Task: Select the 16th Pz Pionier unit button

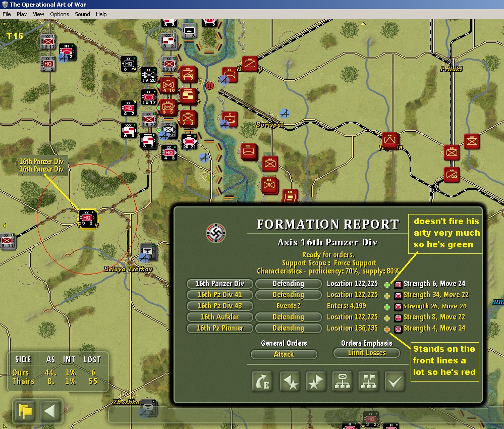Action: (x=220, y=328)
